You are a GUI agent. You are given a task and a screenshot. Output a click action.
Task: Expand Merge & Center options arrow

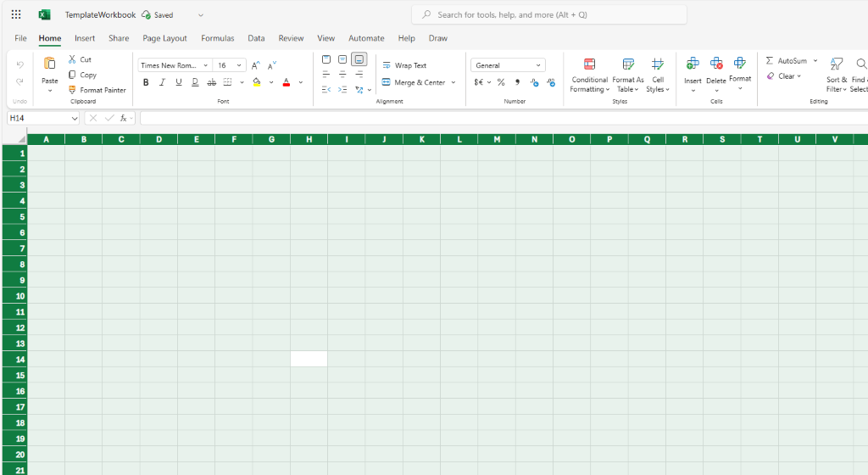click(x=453, y=82)
